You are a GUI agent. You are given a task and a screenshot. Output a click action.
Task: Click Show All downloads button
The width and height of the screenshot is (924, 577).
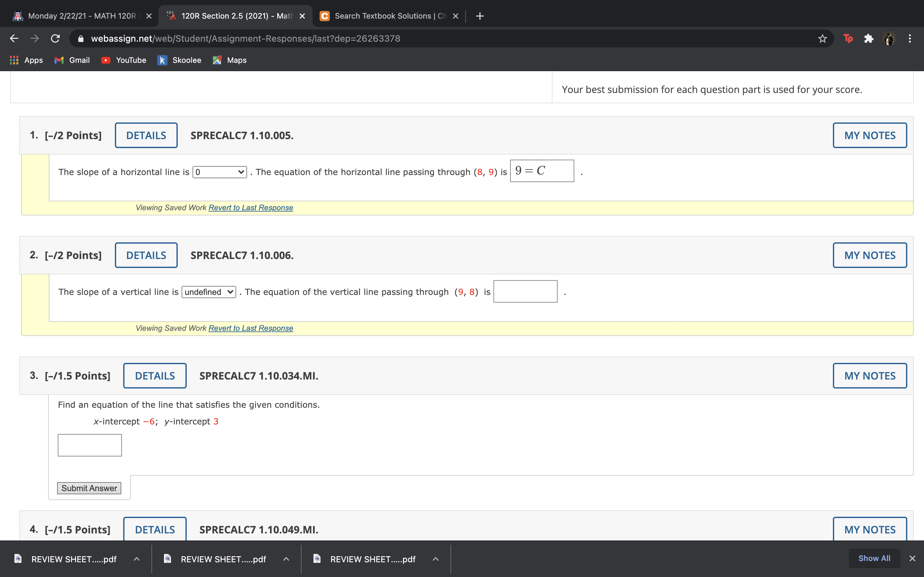pyautogui.click(x=874, y=558)
